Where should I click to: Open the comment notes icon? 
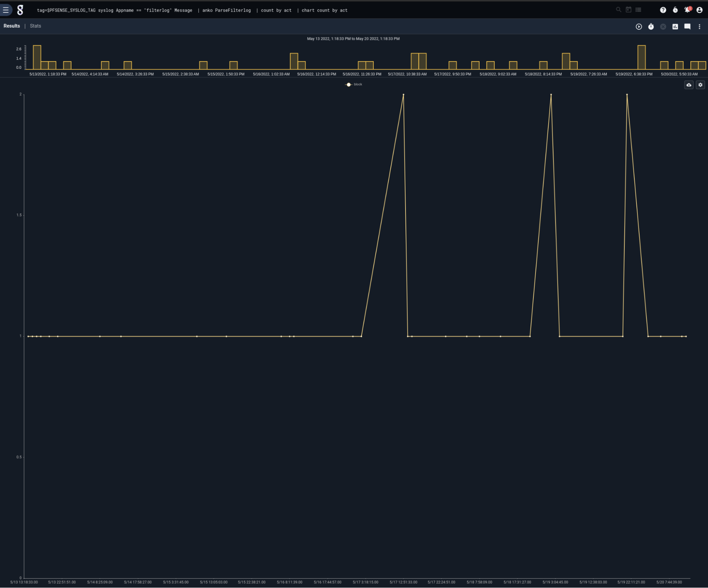coord(687,27)
